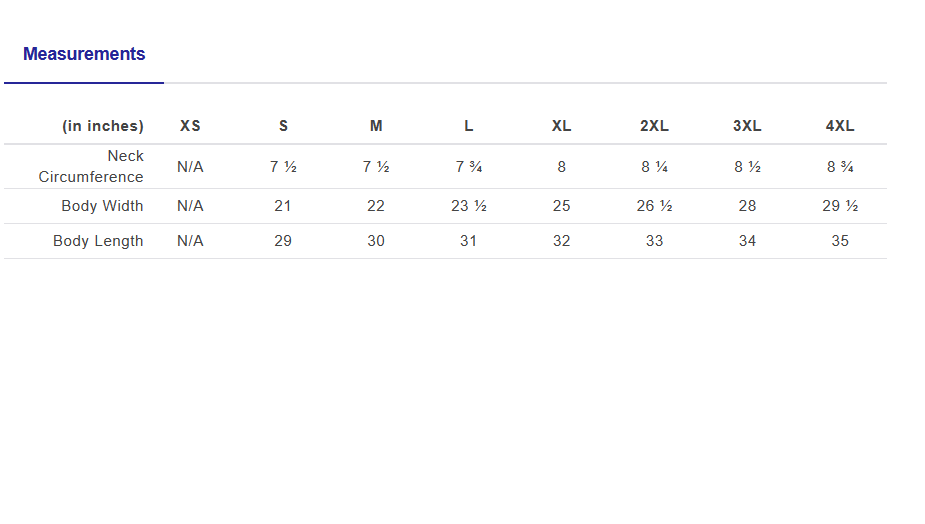Viewport: 925px width, 524px height.
Task: Select the M size column header
Action: pos(376,126)
